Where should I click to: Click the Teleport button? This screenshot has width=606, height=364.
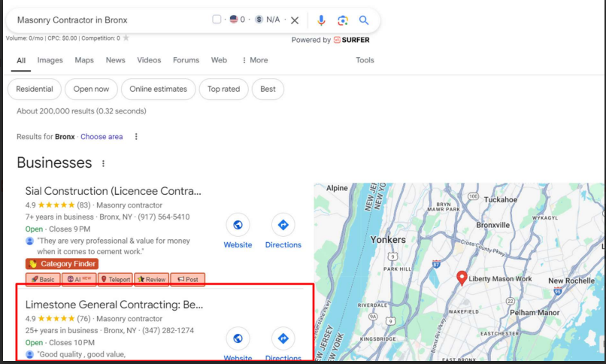click(x=115, y=279)
